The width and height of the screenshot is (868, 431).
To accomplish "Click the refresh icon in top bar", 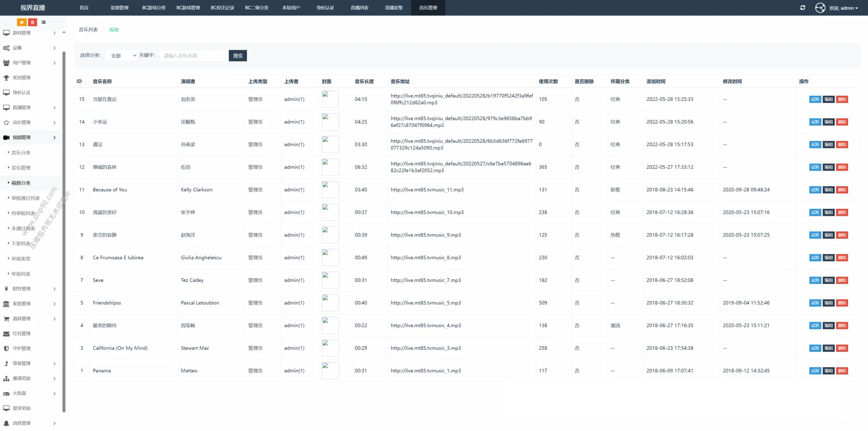I will 802,8.
